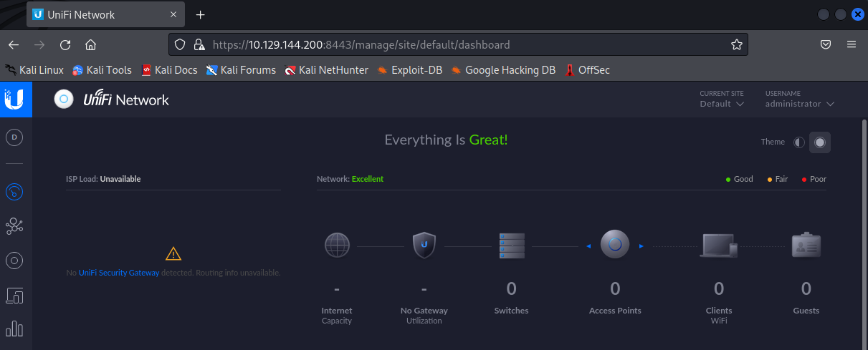Reload the page with refresh icon
Image resolution: width=868 pixels, height=350 pixels.
(65, 44)
